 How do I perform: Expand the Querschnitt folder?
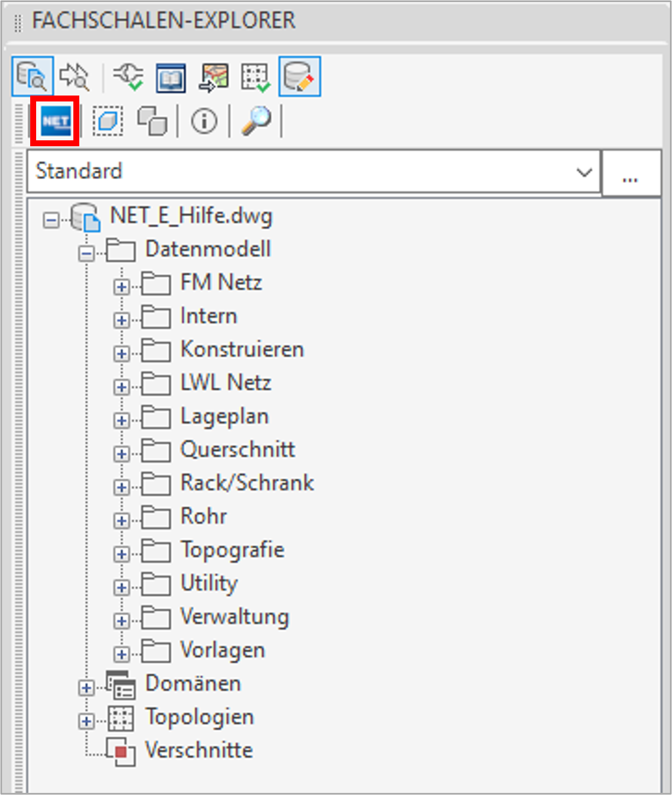click(x=122, y=454)
